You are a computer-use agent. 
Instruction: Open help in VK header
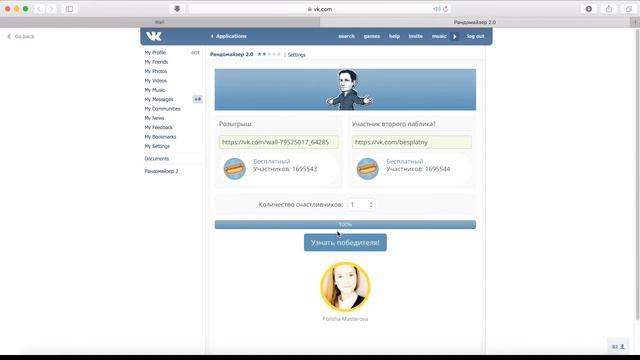(x=394, y=36)
